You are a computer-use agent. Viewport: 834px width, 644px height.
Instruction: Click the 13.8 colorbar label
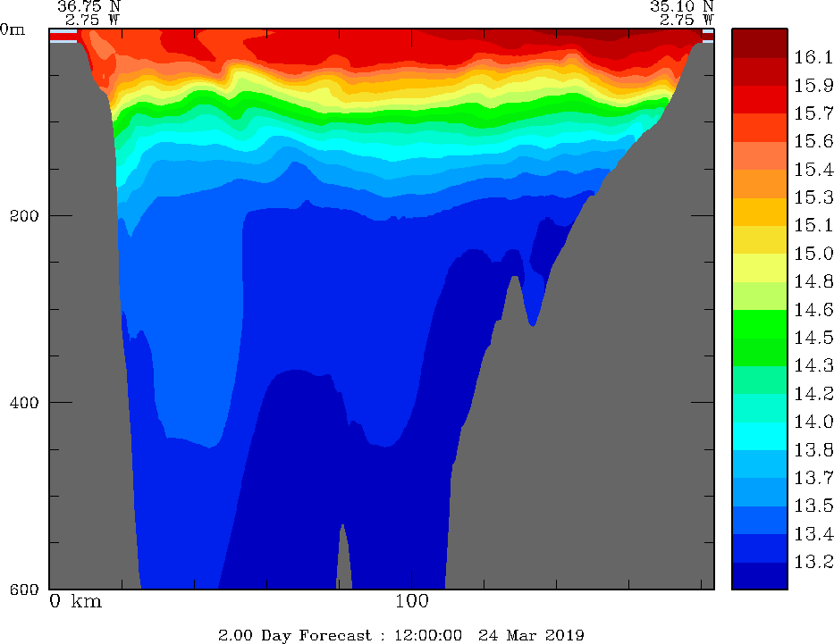pyautogui.click(x=813, y=450)
